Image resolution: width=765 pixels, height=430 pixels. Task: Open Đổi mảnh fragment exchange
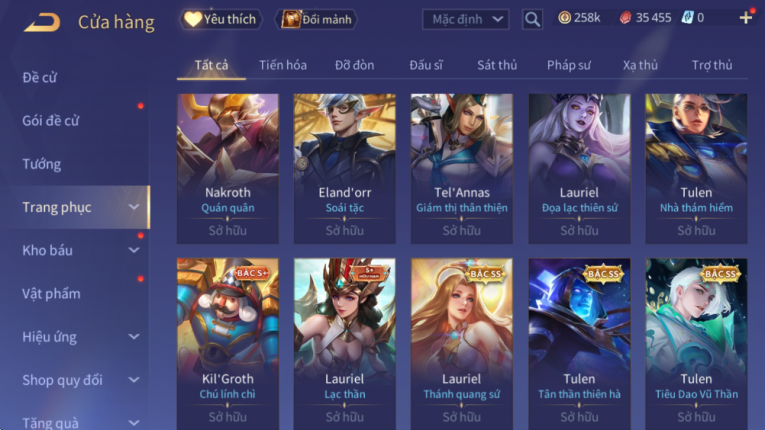[316, 20]
